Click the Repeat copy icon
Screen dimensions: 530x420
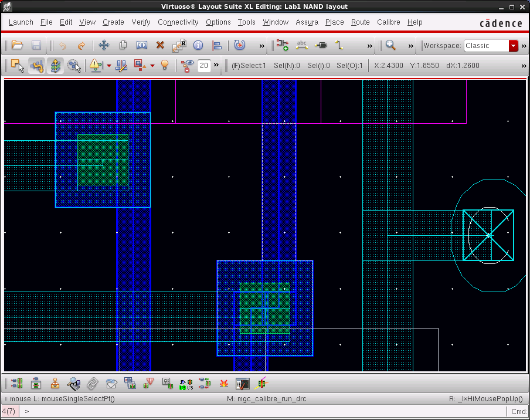pos(179,45)
